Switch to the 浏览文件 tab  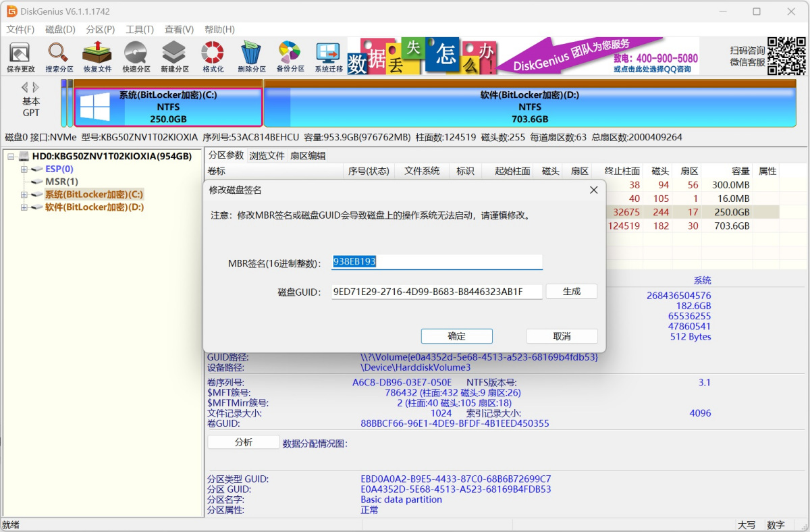[267, 155]
